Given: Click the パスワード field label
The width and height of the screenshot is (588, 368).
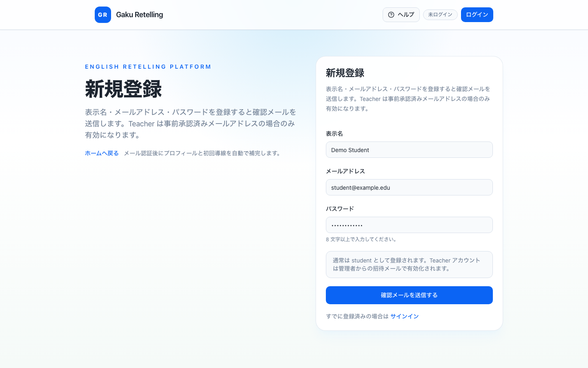Looking at the screenshot, I should click(x=340, y=209).
